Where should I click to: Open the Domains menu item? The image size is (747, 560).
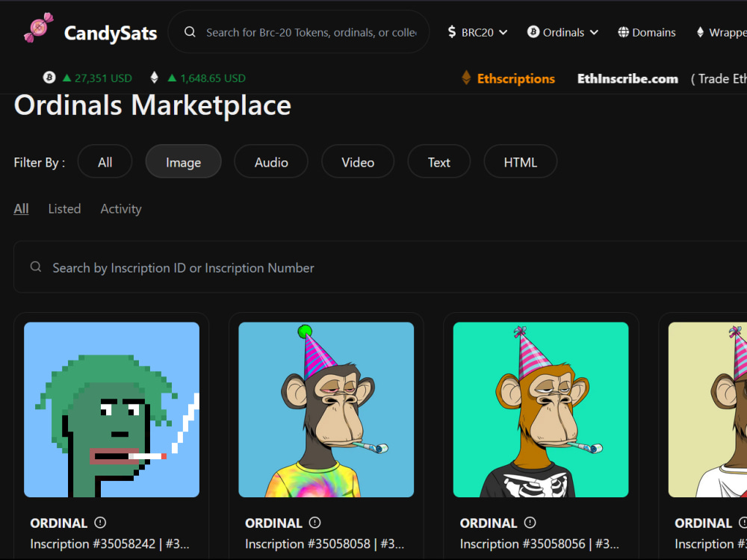[x=654, y=32]
